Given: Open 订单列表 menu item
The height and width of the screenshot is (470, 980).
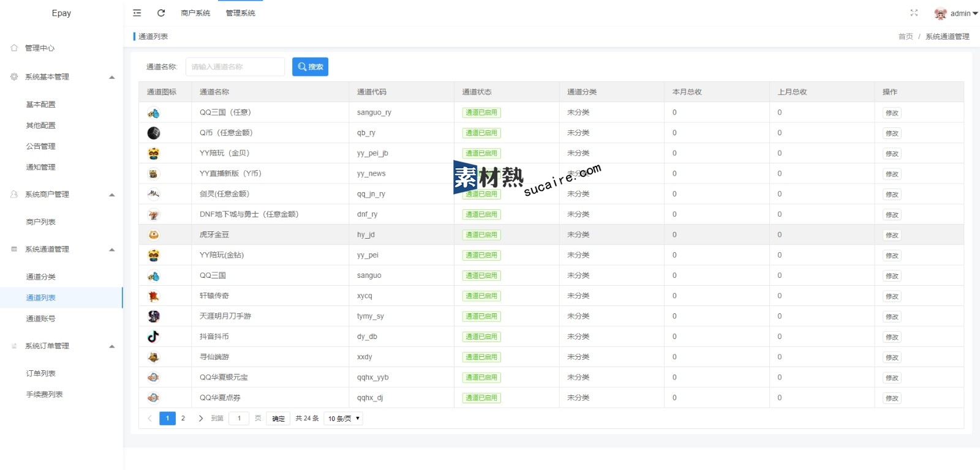Looking at the screenshot, I should pyautogui.click(x=40, y=374).
